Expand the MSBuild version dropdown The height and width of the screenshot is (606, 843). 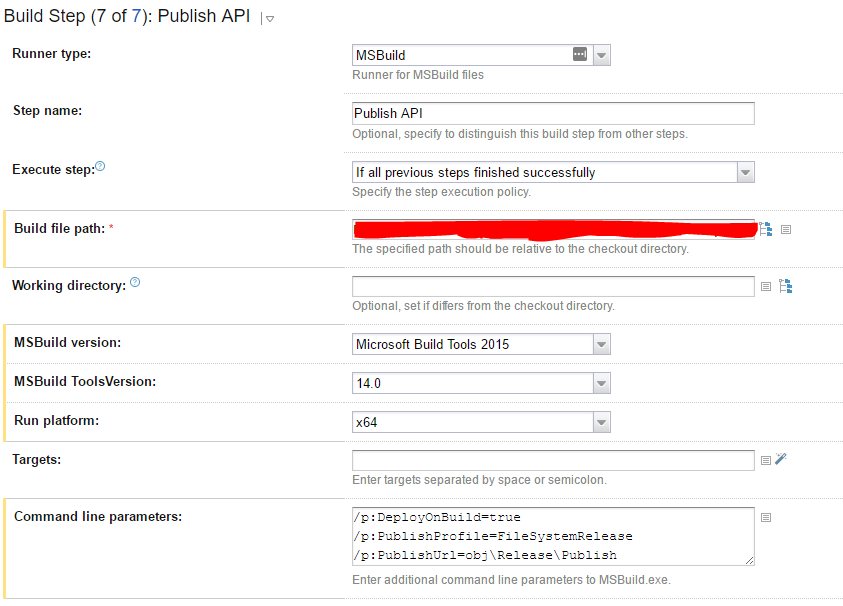click(x=601, y=344)
